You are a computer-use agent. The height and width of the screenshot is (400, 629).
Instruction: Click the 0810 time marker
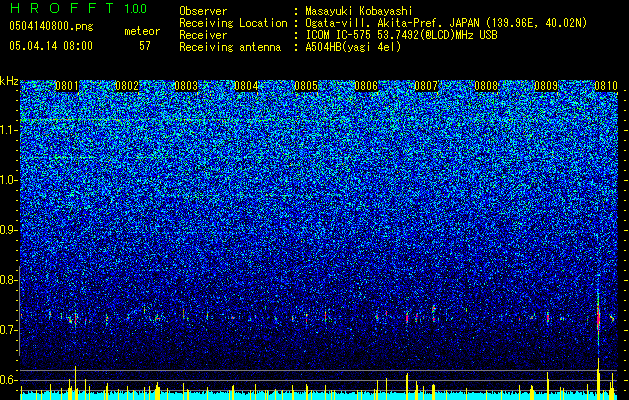606,86
